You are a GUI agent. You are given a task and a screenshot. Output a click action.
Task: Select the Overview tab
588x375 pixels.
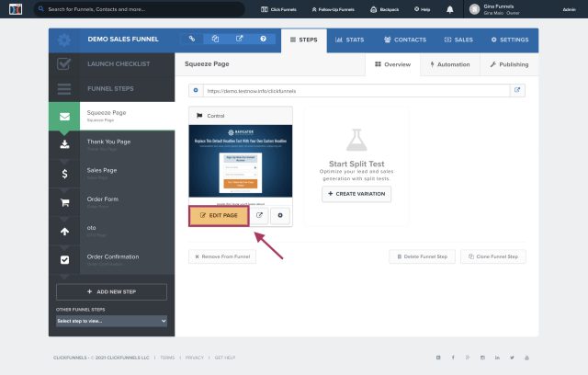tap(392, 64)
